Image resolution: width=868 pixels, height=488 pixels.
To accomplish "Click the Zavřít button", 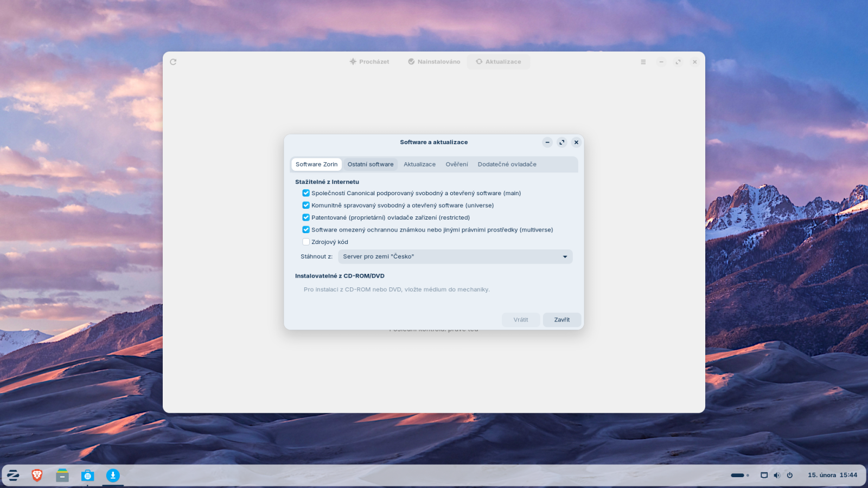I will tap(562, 320).
